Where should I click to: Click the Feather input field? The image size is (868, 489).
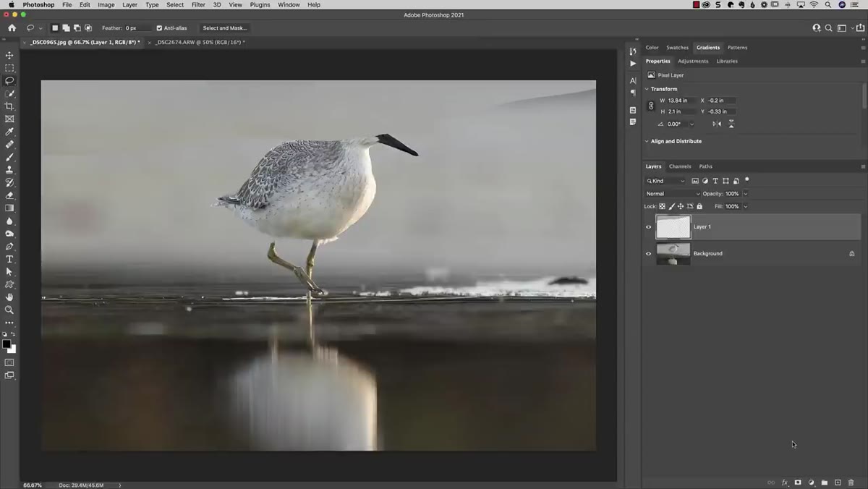tap(138, 28)
